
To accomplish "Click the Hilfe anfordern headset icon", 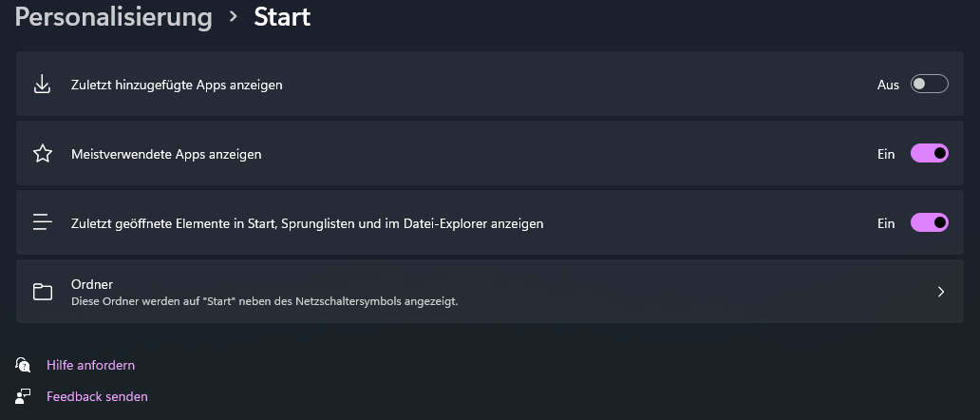I will pyautogui.click(x=23, y=365).
